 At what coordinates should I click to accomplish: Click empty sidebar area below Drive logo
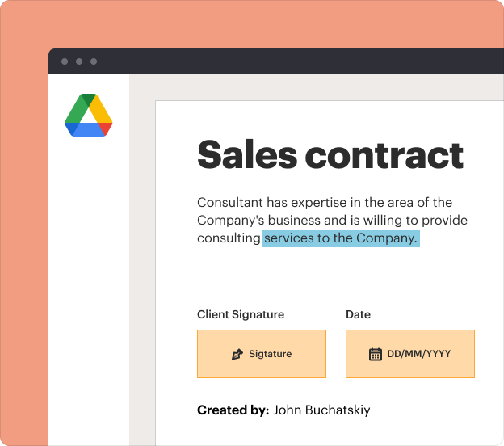point(89,283)
